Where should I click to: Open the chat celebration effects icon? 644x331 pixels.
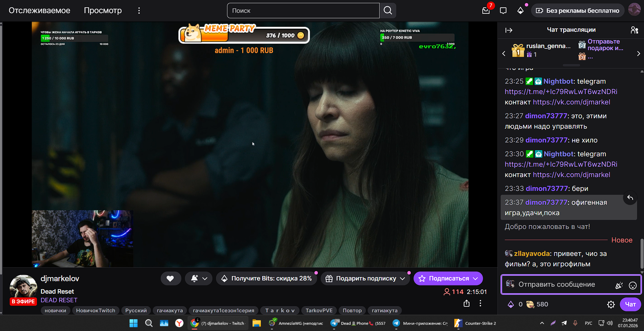tap(619, 285)
